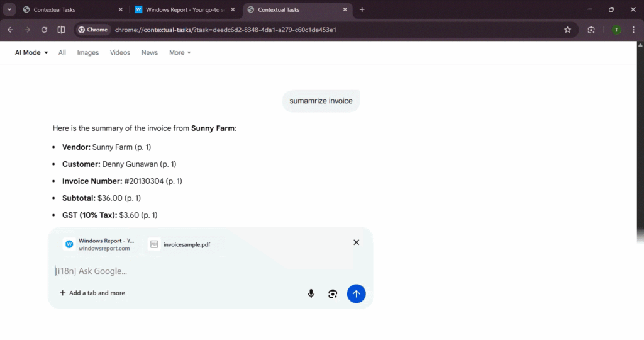This screenshot has height=340, width=644.
Task: Reload the page
Action: [44, 30]
